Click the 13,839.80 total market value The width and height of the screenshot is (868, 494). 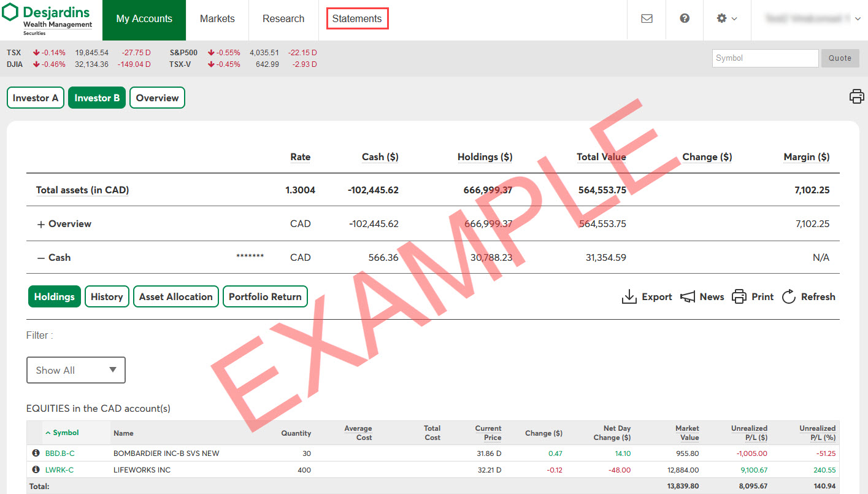682,486
